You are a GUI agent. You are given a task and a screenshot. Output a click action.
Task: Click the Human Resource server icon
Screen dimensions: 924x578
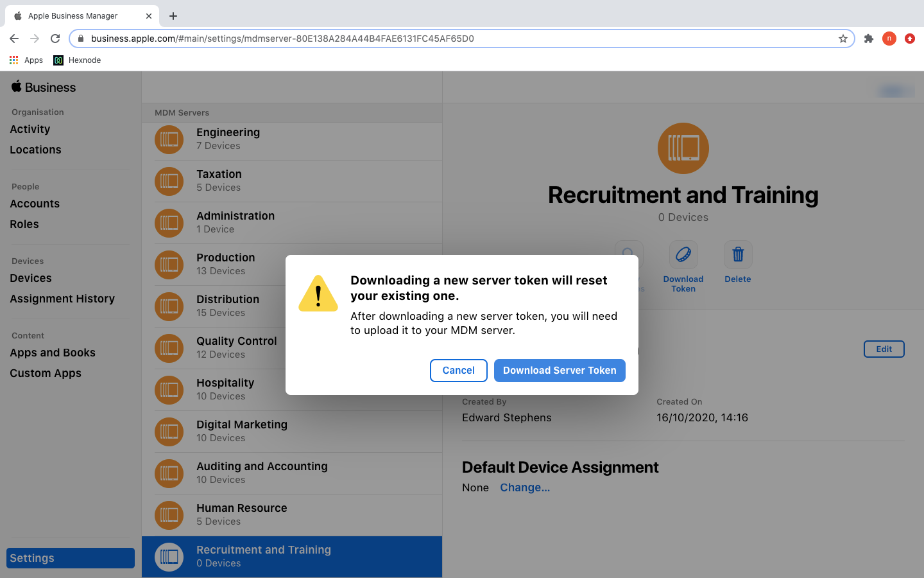169,515
